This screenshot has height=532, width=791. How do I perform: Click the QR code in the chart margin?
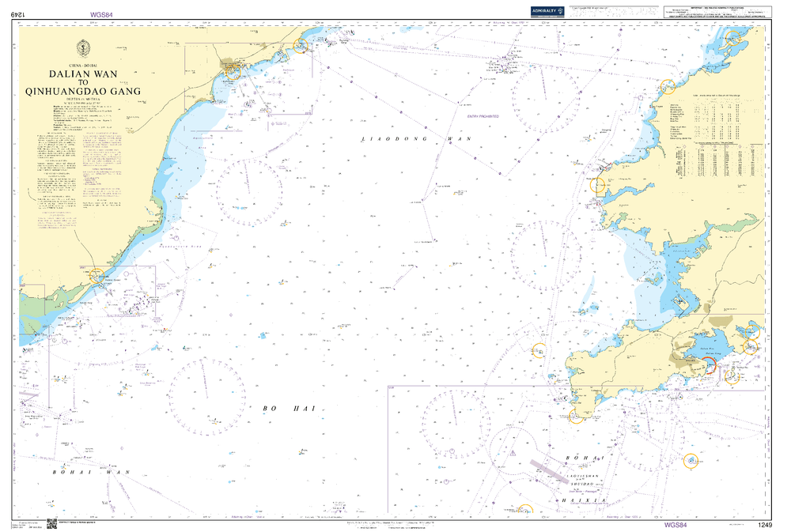(x=52, y=524)
